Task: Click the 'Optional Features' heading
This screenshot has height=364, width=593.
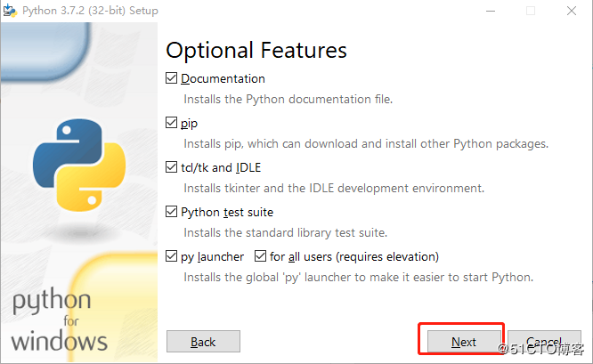Action: (256, 51)
